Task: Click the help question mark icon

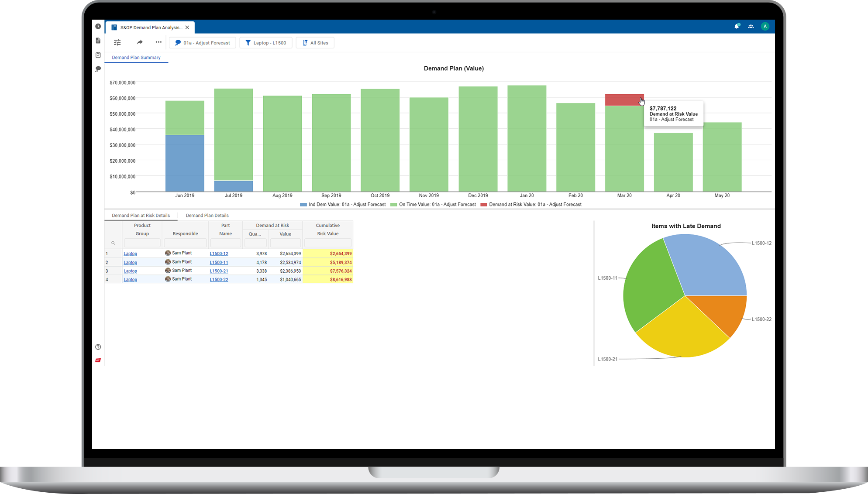Action: [98, 346]
